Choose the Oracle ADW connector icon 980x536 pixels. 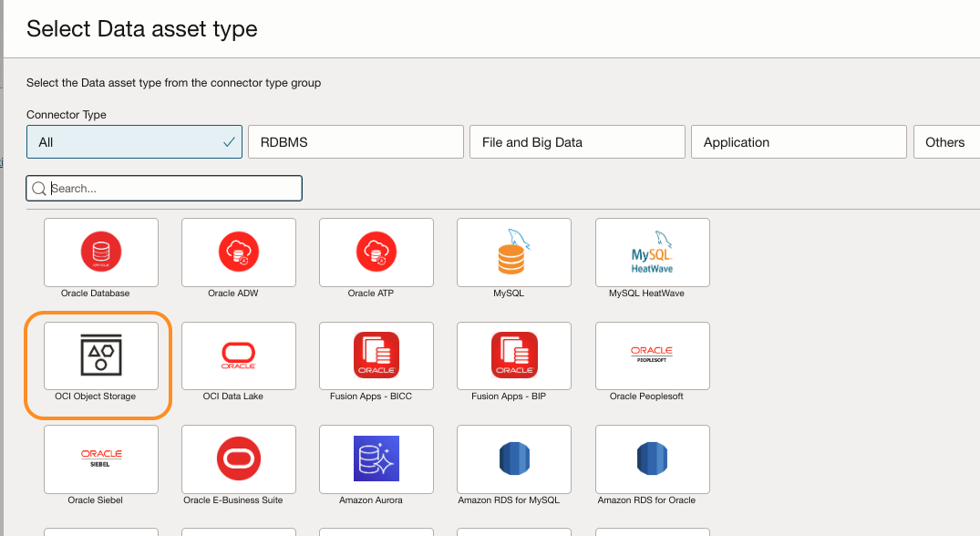239,253
